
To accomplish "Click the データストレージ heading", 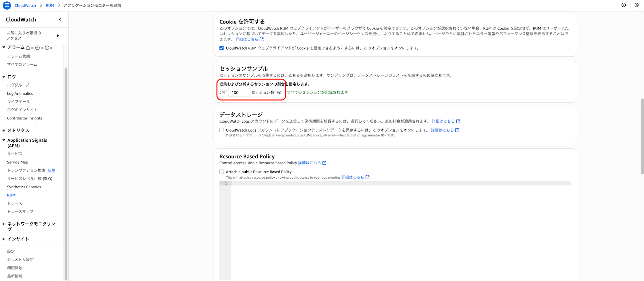I will (x=241, y=115).
